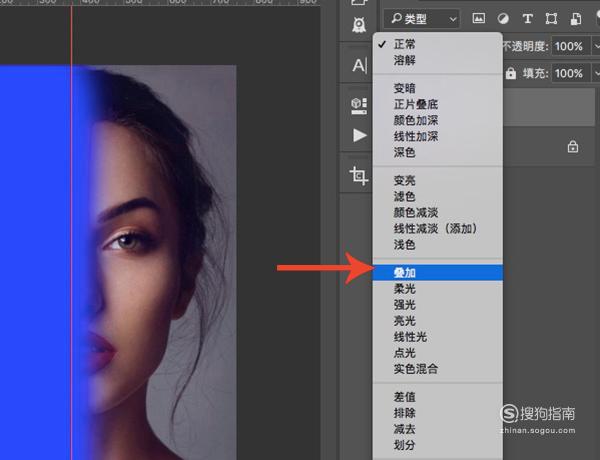Image resolution: width=600 pixels, height=460 pixels.
Task: Click the pixel layer filter icon
Action: pos(478,18)
